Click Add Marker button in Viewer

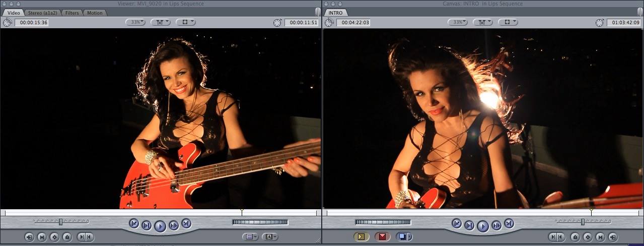[x=67, y=237]
